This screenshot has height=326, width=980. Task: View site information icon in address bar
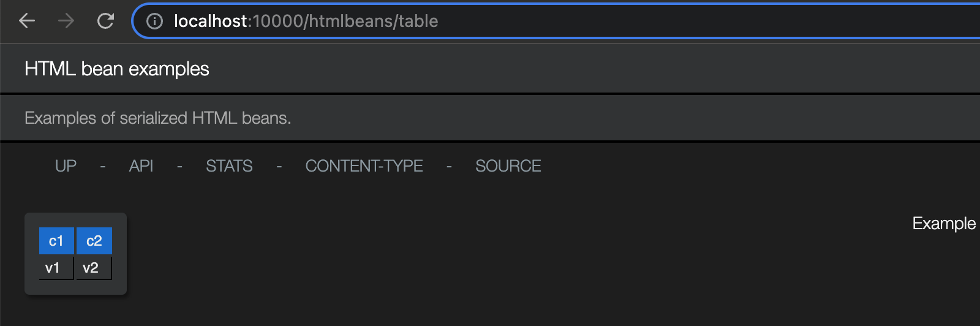click(155, 21)
